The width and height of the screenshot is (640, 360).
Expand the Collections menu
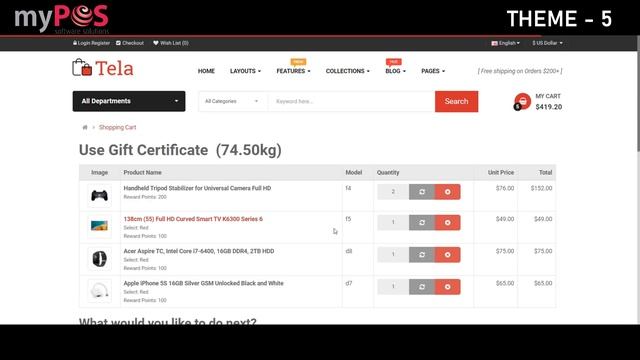[x=348, y=71]
